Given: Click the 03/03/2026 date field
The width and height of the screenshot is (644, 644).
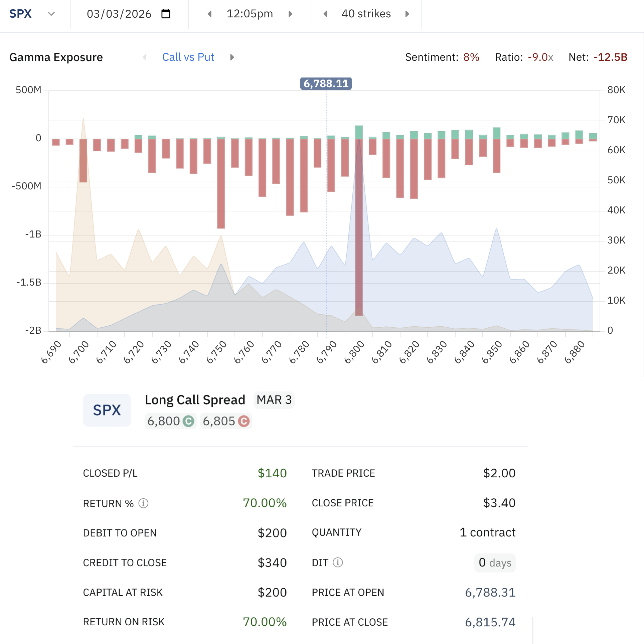Looking at the screenshot, I should point(119,14).
